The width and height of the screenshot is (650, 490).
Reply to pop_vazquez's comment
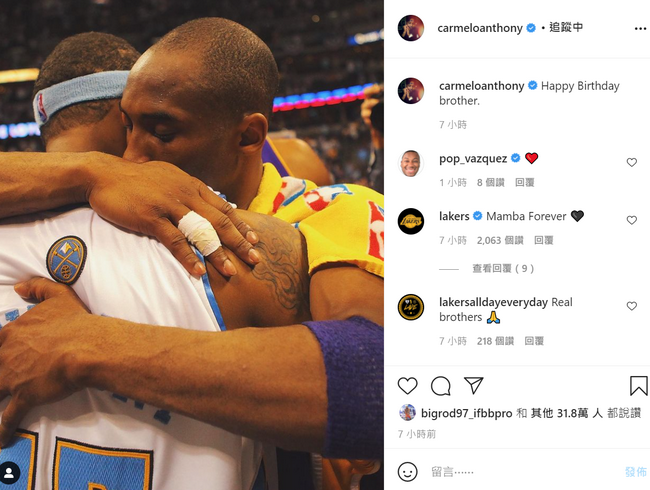click(x=524, y=182)
